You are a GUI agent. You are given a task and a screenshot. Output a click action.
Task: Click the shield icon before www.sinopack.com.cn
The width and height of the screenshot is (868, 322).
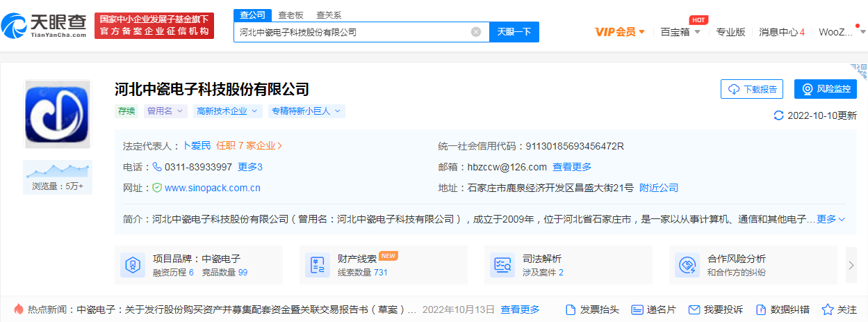coord(157,188)
